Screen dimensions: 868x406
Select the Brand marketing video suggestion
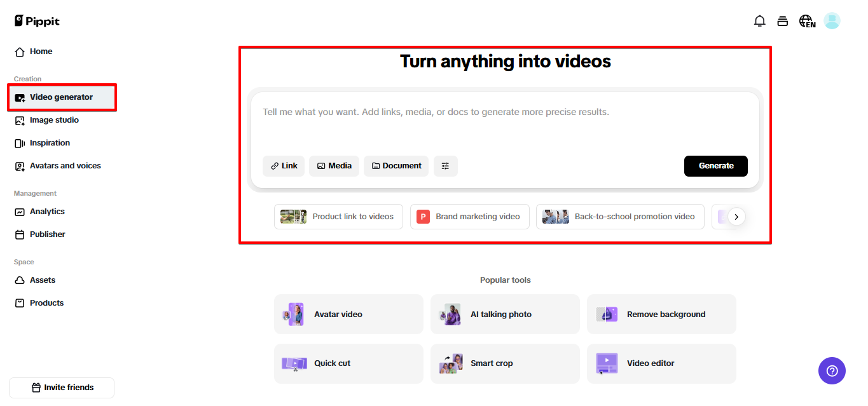[469, 216]
